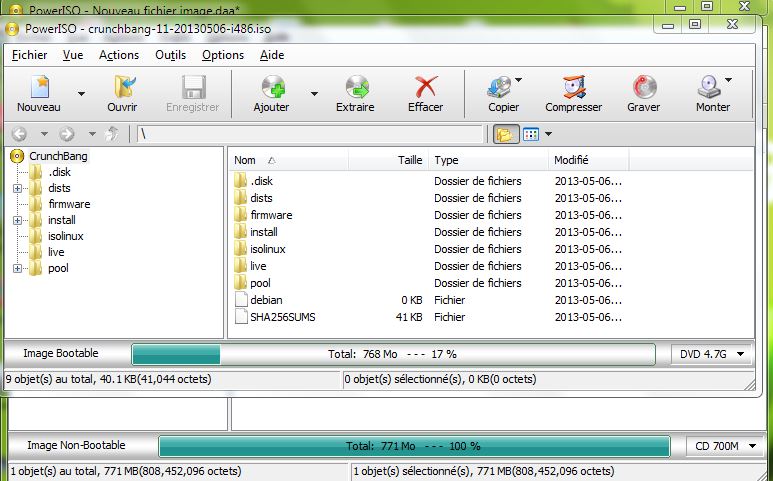773x481 pixels.
Task: Click the Copier toolbar icon
Action: [499, 87]
